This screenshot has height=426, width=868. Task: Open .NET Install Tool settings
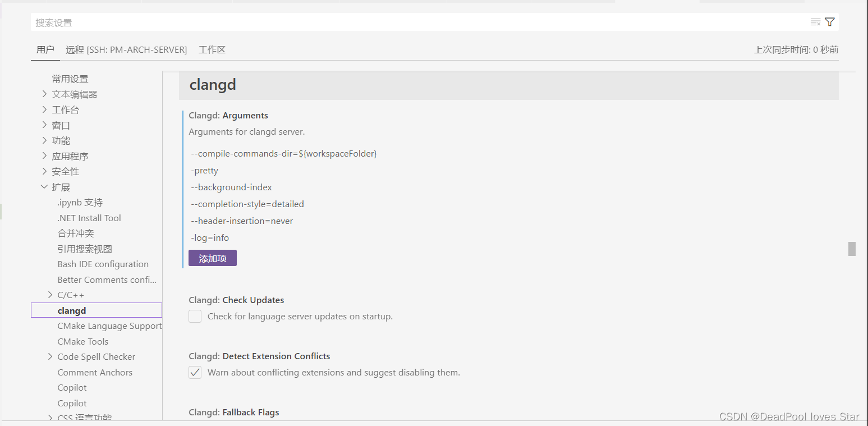[89, 218]
